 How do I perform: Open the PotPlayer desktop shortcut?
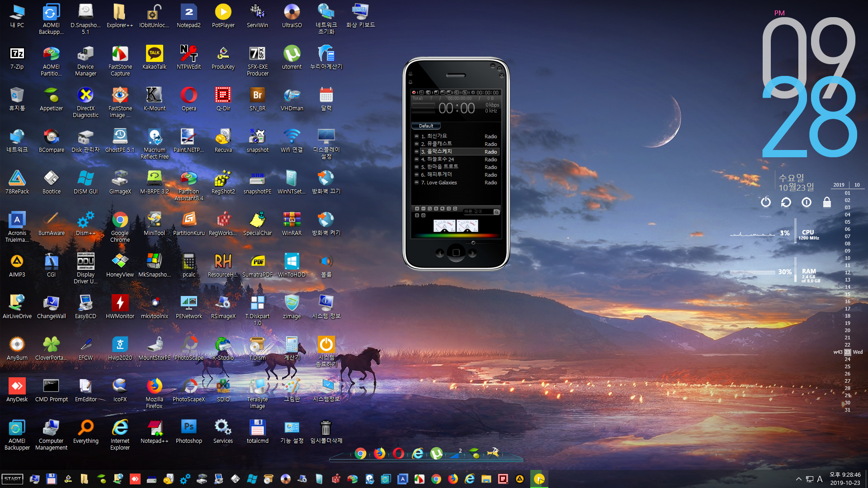point(223,16)
